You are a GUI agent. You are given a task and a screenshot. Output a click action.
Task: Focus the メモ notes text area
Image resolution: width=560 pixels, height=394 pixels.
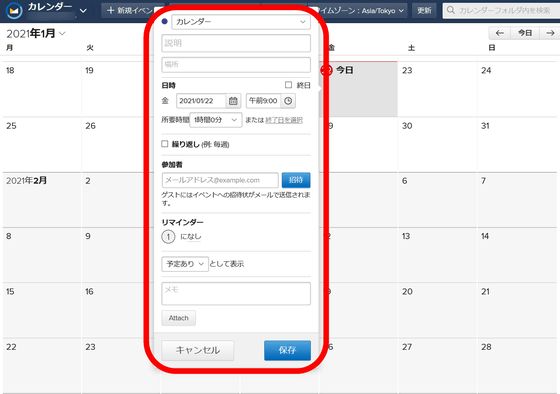(x=236, y=294)
